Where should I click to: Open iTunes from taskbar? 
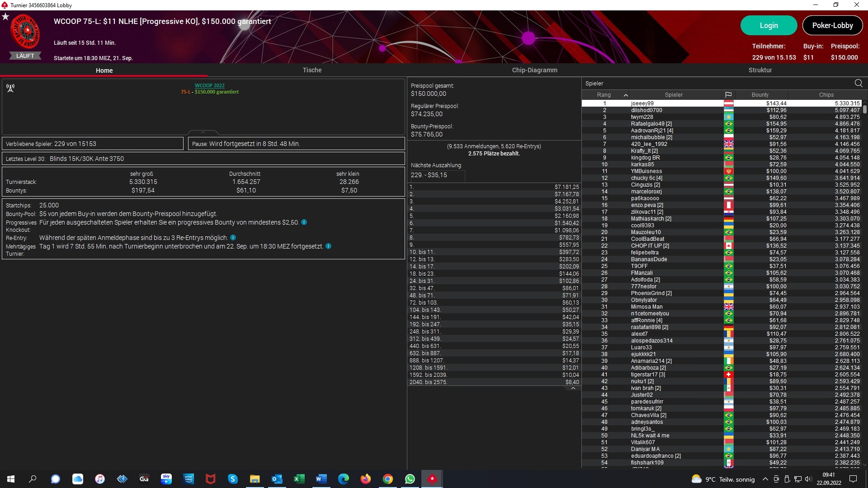pyautogui.click(x=100, y=479)
